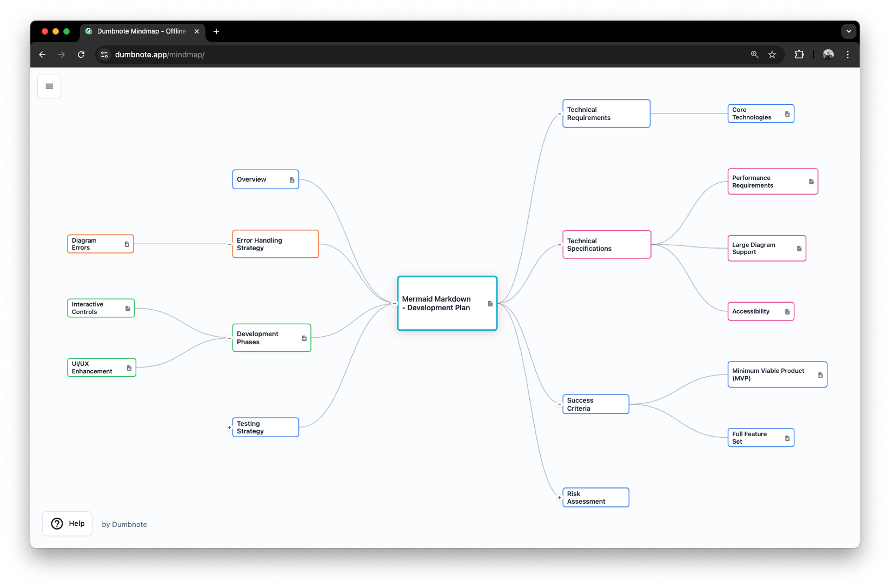Open the browser extensions icon

tap(799, 54)
